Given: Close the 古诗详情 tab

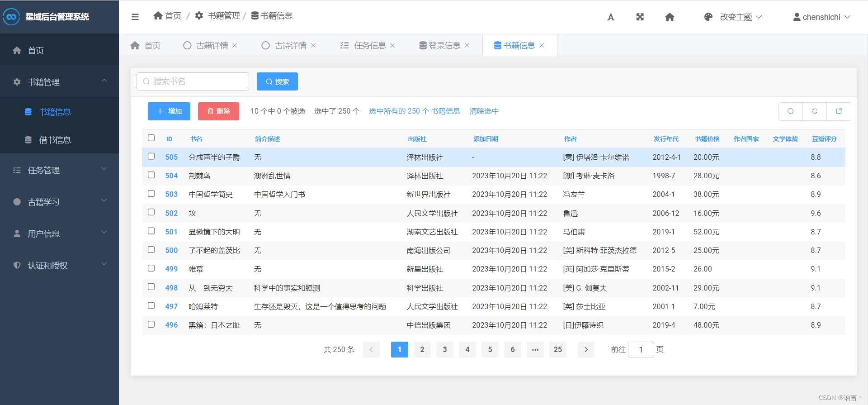Looking at the screenshot, I should coord(313,45).
